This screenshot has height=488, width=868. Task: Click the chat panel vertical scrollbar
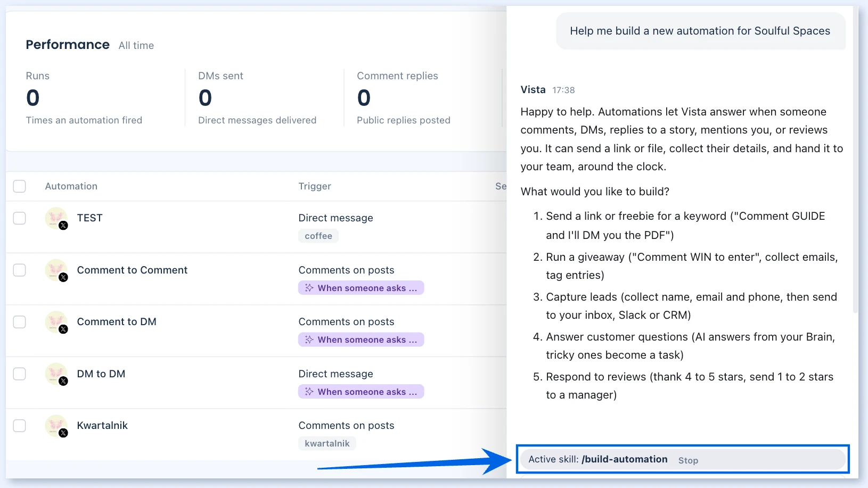pyautogui.click(x=856, y=160)
